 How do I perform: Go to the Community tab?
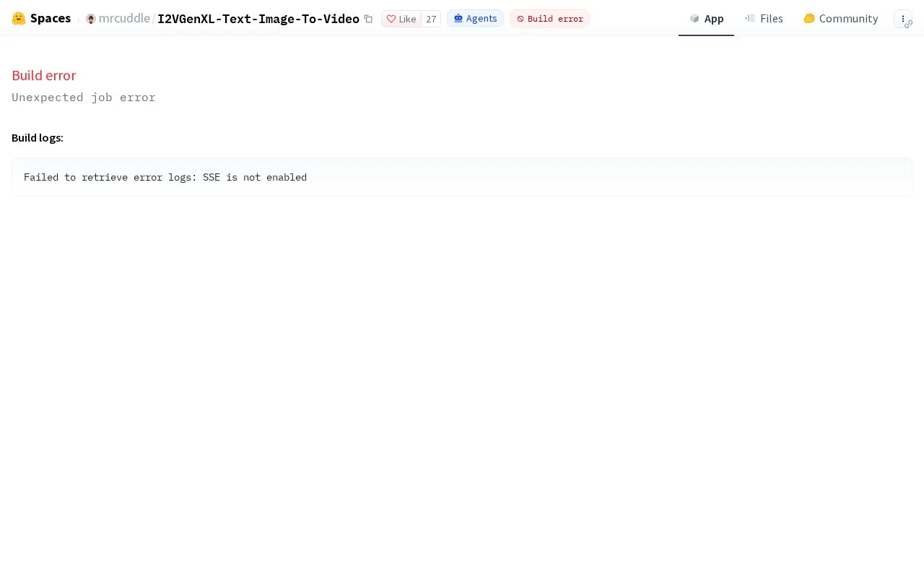pyautogui.click(x=841, y=19)
